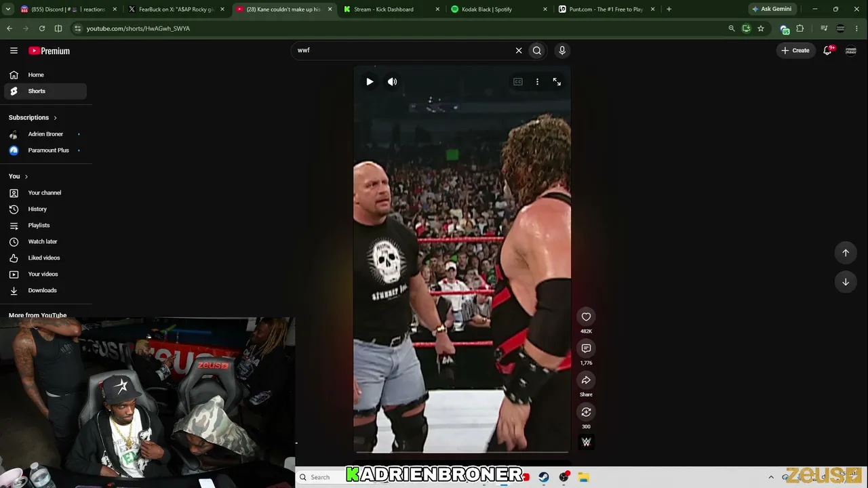This screenshot has height=488, width=868.
Task: Open the Short's three-dot options menu
Action: [x=537, y=81]
